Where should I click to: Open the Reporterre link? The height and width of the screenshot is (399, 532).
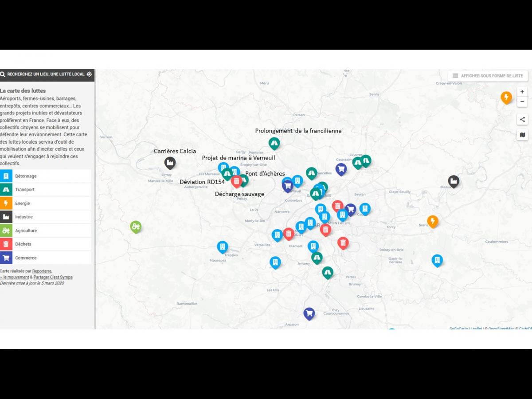tap(42, 271)
